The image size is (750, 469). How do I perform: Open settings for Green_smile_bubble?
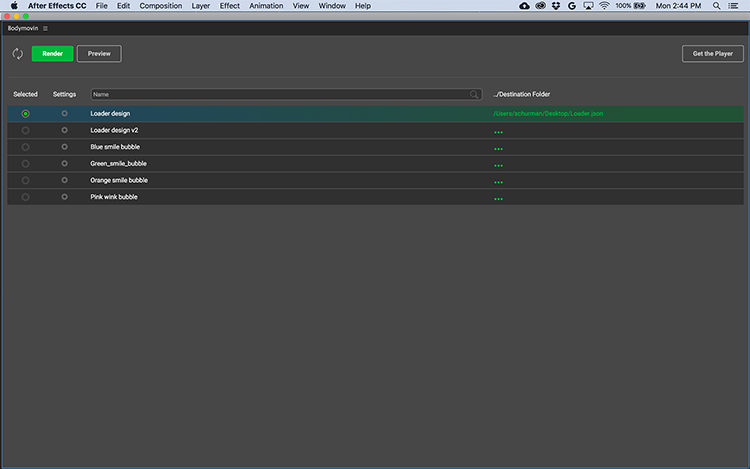64,164
